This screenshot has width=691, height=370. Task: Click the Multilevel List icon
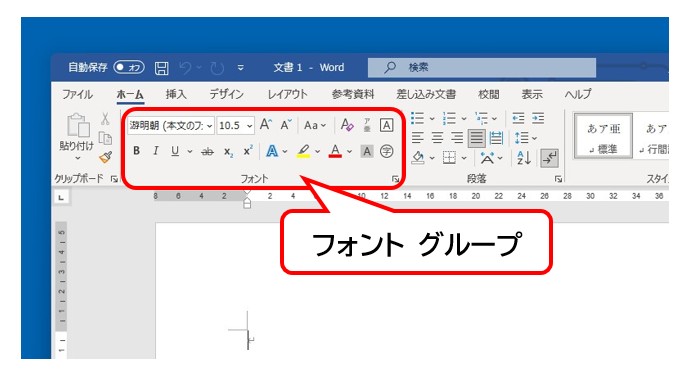[481, 118]
